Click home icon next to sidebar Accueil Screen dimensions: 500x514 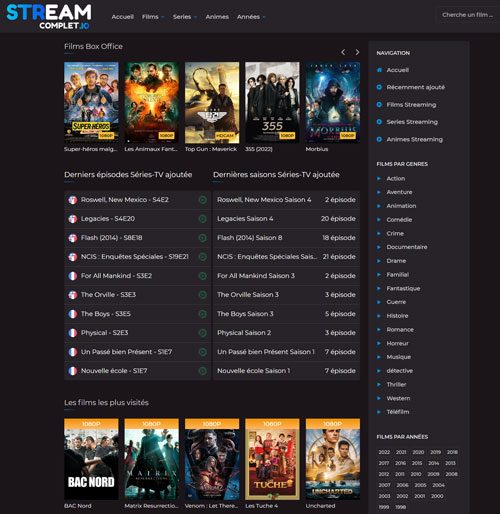point(379,70)
